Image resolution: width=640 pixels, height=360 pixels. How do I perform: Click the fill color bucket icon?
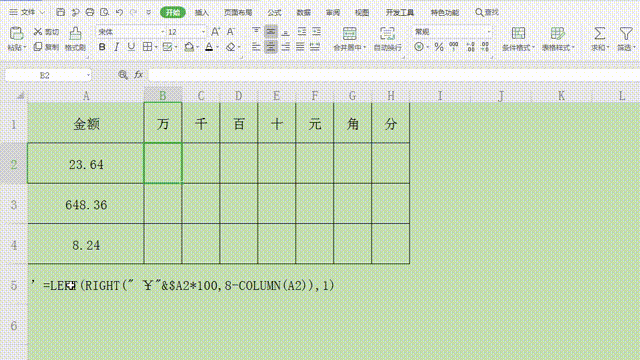pos(189,47)
